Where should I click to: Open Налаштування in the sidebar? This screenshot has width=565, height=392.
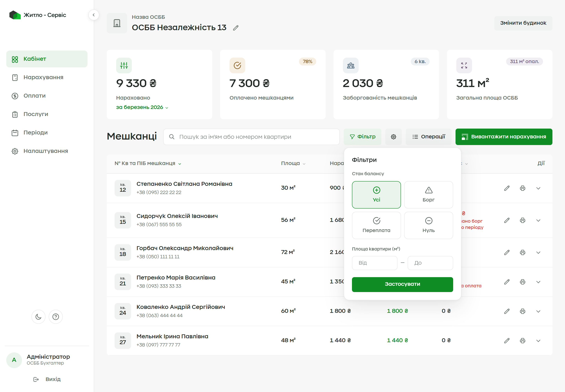47,151
